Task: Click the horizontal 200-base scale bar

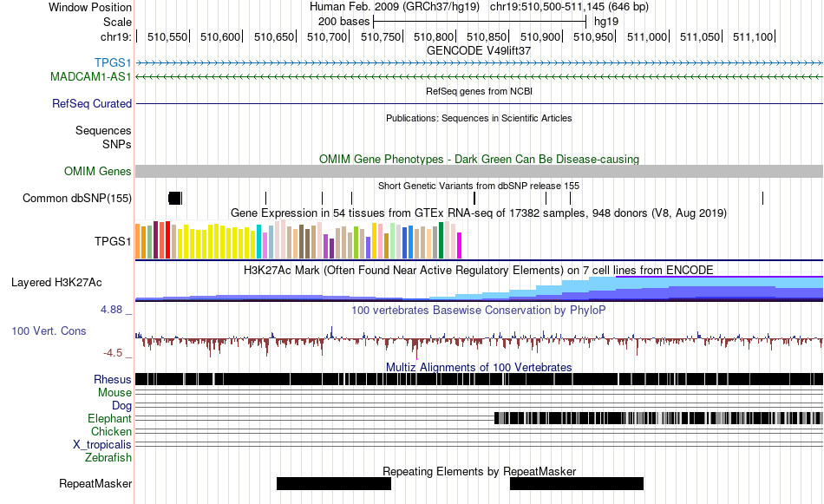Action: pyautogui.click(x=480, y=22)
